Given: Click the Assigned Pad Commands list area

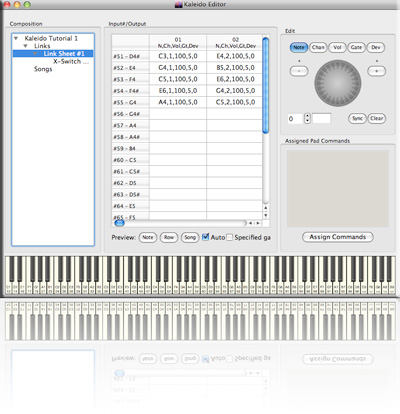Looking at the screenshot, I should (338, 189).
